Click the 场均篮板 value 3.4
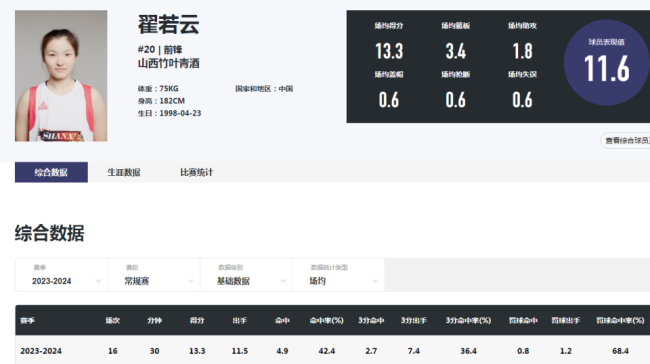The image size is (650, 364). [x=456, y=51]
